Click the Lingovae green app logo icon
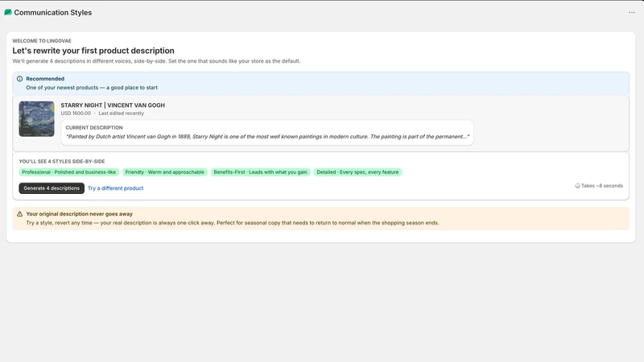Image resolution: width=644 pixels, height=362 pixels. [8, 12]
